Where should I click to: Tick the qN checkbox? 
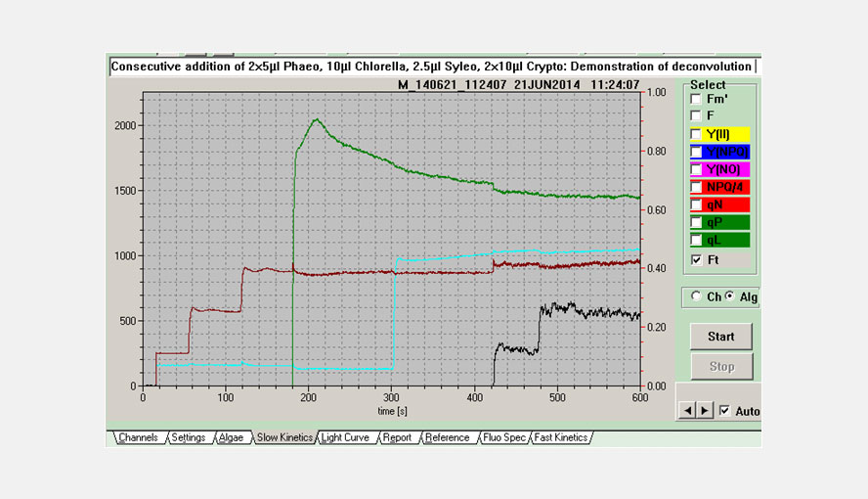696,204
